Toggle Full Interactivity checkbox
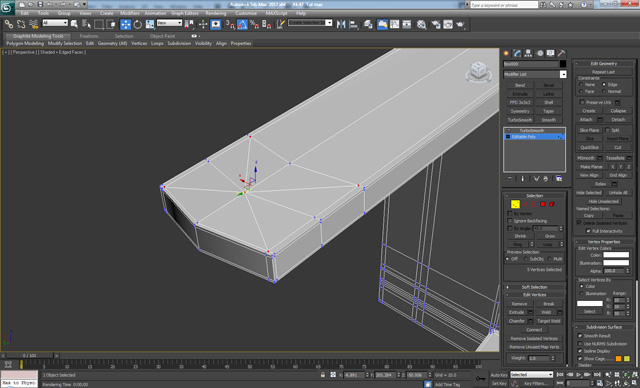This screenshot has width=640, height=388. click(x=588, y=231)
